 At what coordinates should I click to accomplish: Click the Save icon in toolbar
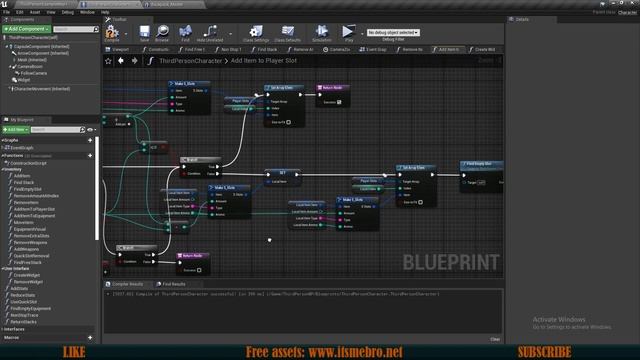[x=144, y=32]
